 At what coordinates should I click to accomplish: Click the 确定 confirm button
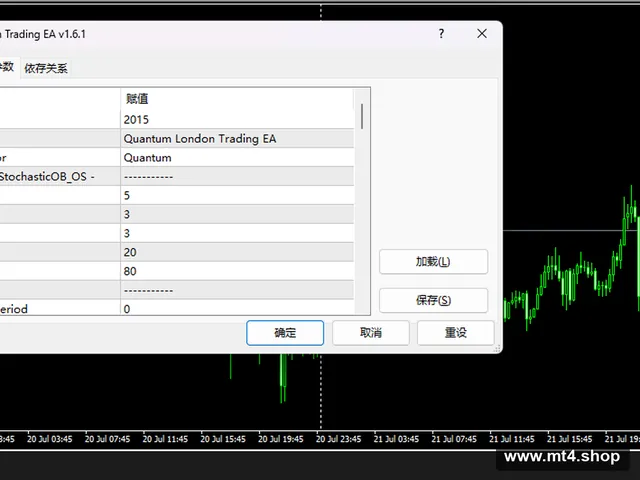(x=285, y=333)
